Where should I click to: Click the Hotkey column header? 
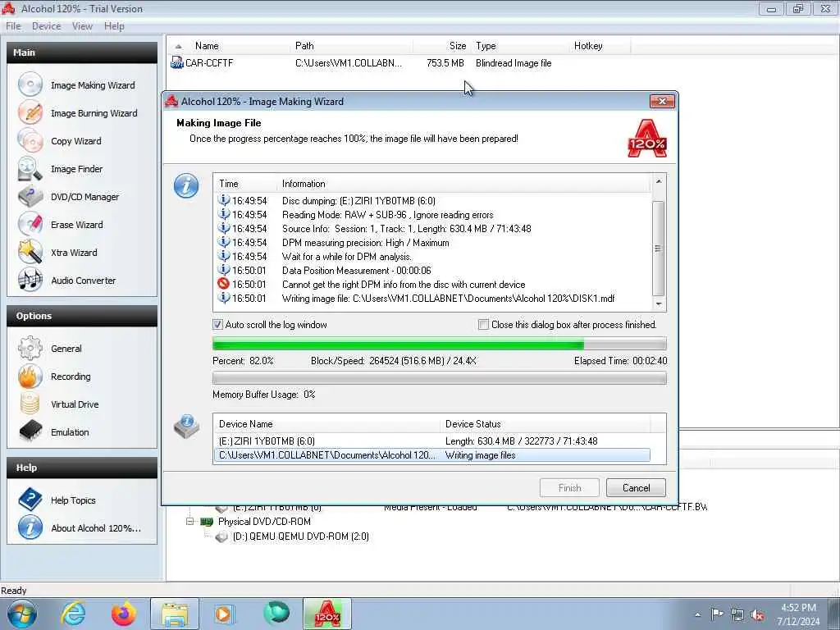click(x=600, y=46)
